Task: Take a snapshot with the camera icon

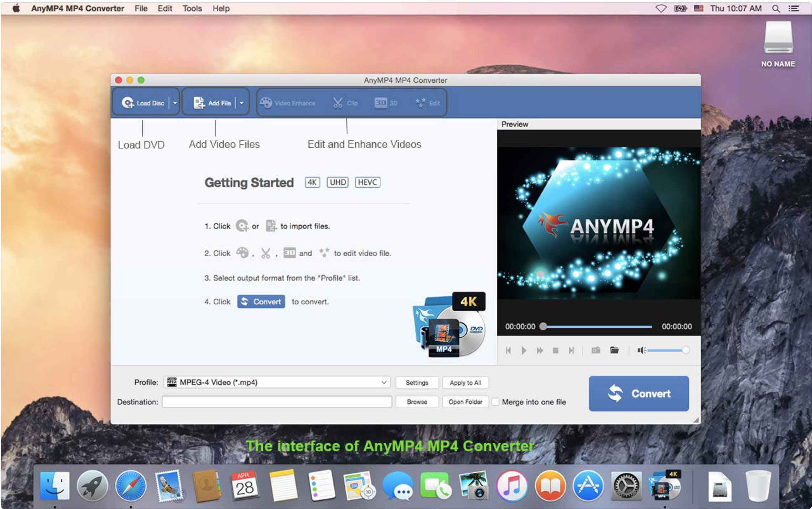Action: pyautogui.click(x=595, y=350)
